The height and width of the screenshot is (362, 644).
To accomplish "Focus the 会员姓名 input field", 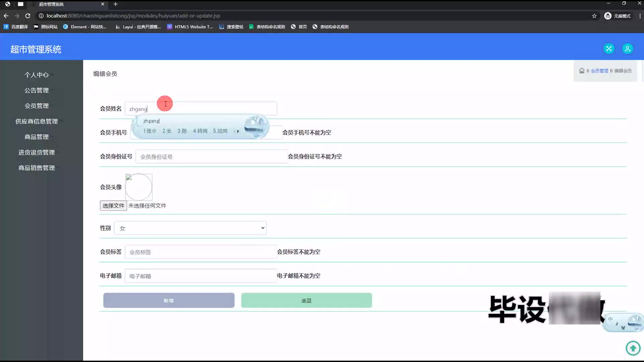I will click(201, 109).
